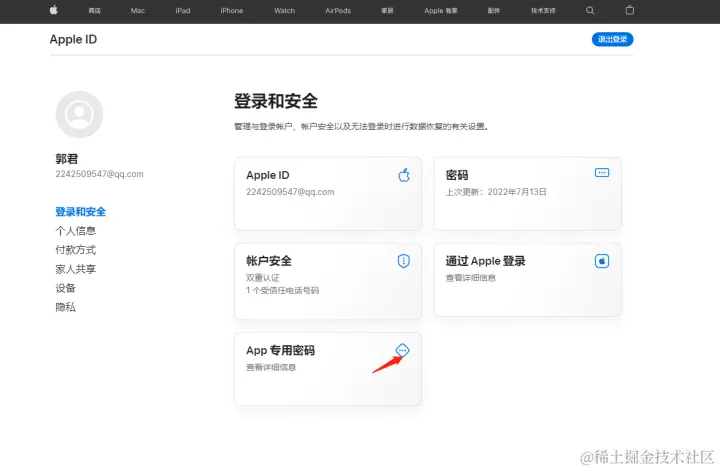
Task: Click the App 专用密码 diamond icon
Action: tap(402, 351)
